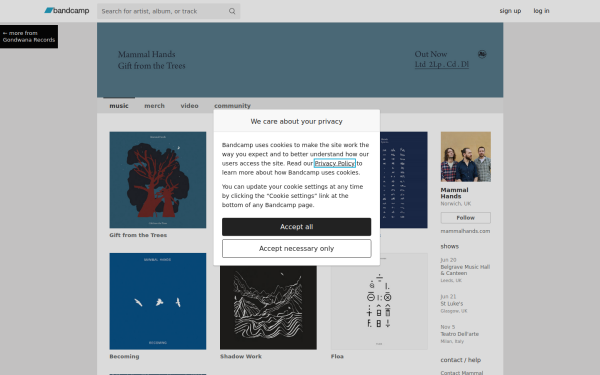Click the search magnifier icon
The height and width of the screenshot is (375, 600).
tap(232, 11)
